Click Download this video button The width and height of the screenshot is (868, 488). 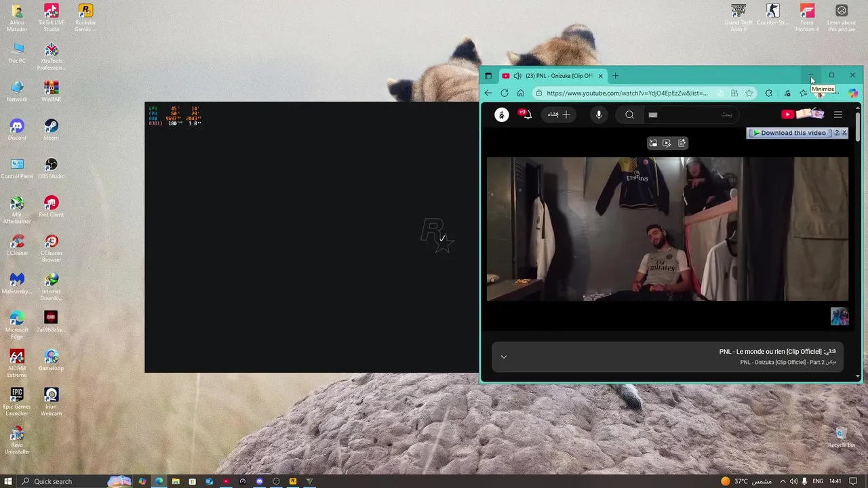click(789, 133)
